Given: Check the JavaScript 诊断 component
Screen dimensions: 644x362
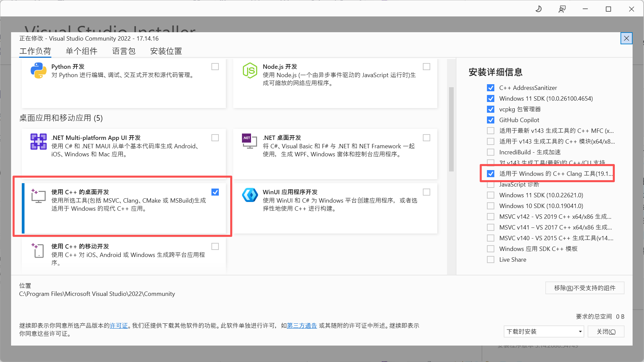Looking at the screenshot, I should point(491,185).
